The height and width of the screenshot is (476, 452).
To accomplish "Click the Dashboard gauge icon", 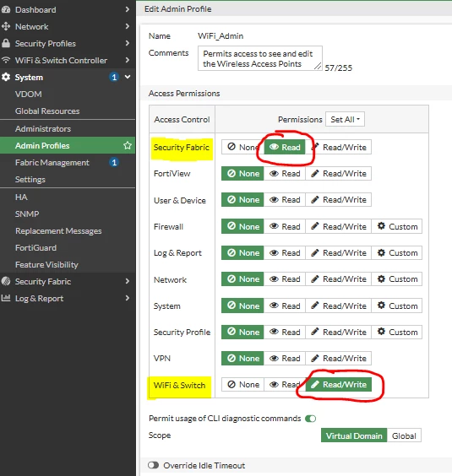I will pos(6,10).
